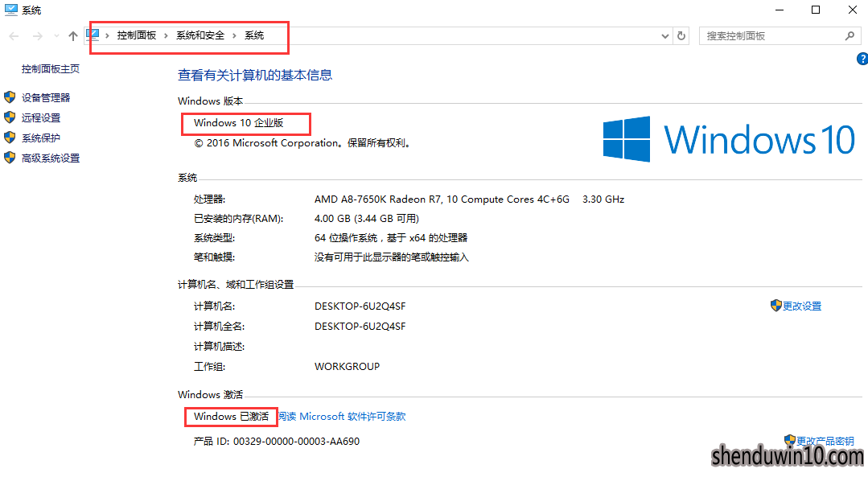The image size is (868, 477).
Task: Click computer name DESKTOP-6U2Q4SF in 计算机名 row
Action: tap(360, 306)
